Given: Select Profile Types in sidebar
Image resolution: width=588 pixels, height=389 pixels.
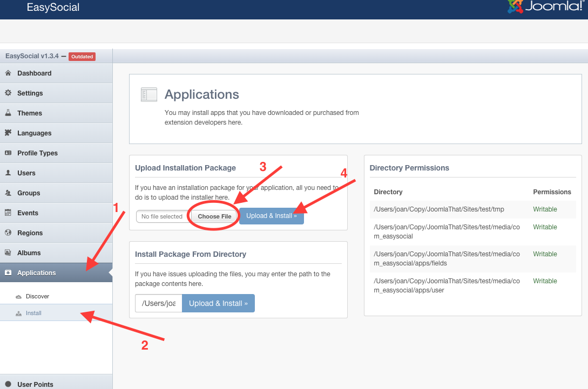Looking at the screenshot, I should point(56,153).
